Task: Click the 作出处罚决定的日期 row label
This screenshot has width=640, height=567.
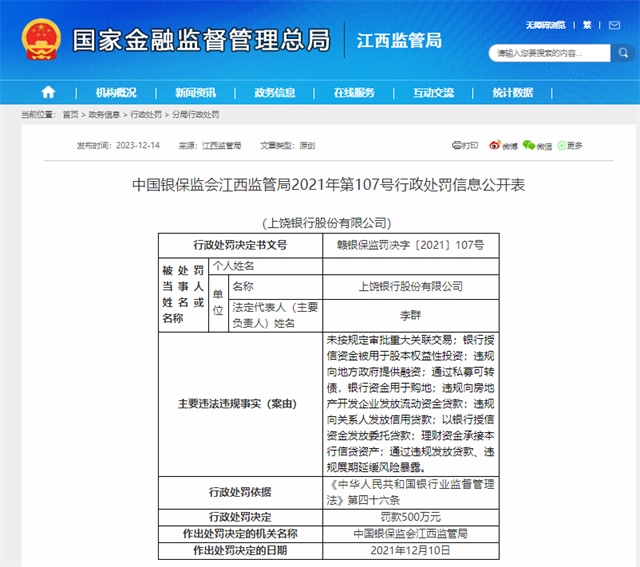Action: tap(240, 550)
